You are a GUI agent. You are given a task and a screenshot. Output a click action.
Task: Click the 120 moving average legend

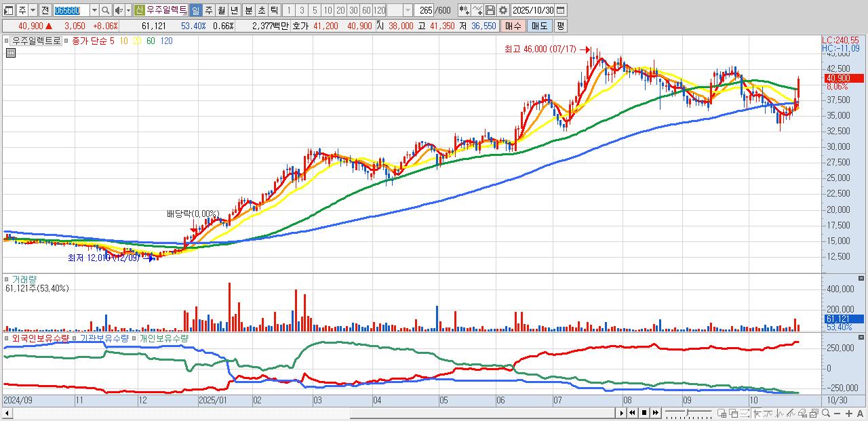(165, 41)
